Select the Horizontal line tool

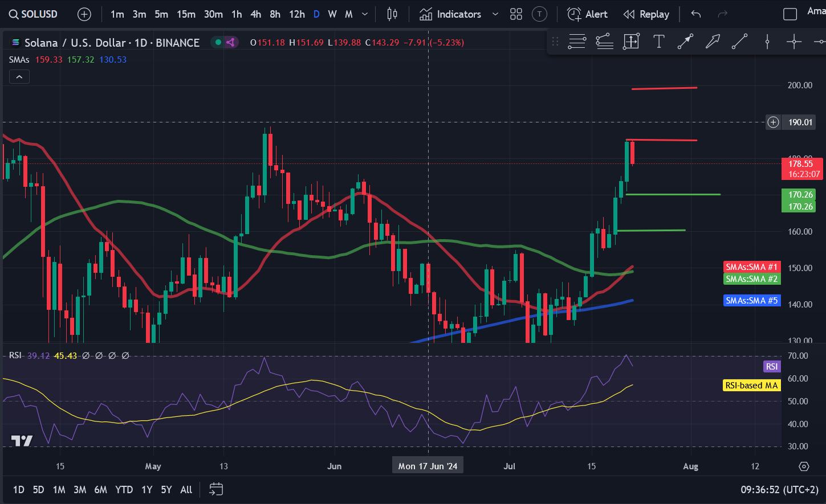(x=819, y=42)
